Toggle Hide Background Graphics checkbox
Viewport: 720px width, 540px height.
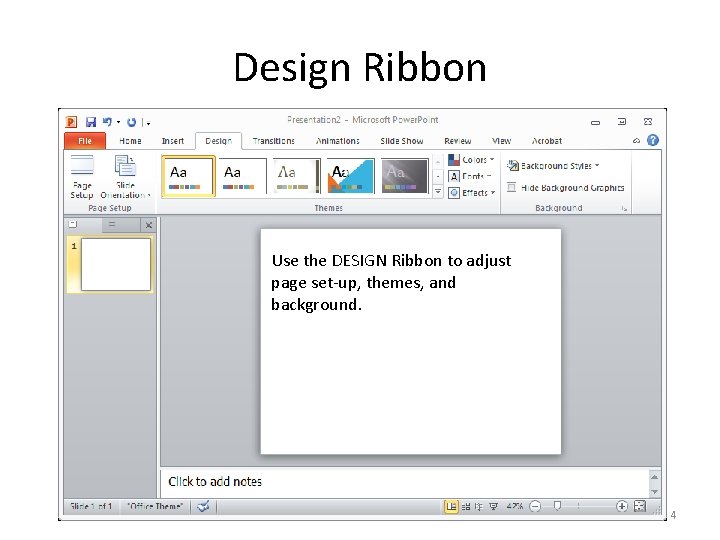click(512, 187)
